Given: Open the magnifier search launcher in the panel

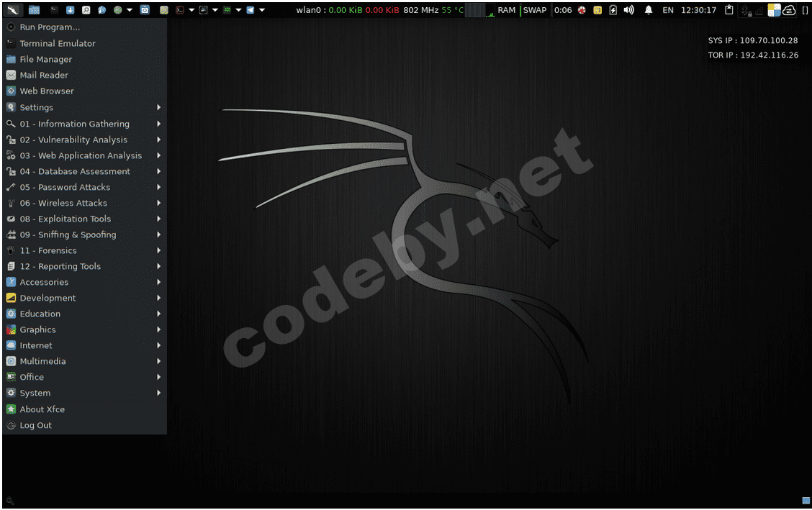Looking at the screenshot, I should (x=86, y=10).
